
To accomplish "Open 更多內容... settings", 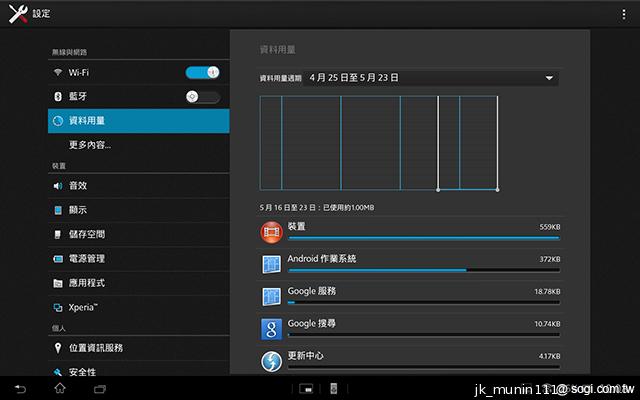I will (139, 145).
